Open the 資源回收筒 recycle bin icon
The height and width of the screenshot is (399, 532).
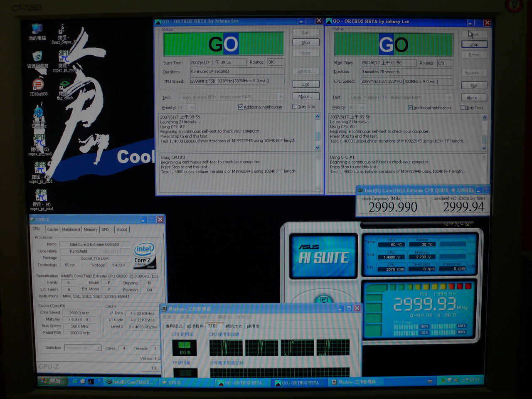37,59
